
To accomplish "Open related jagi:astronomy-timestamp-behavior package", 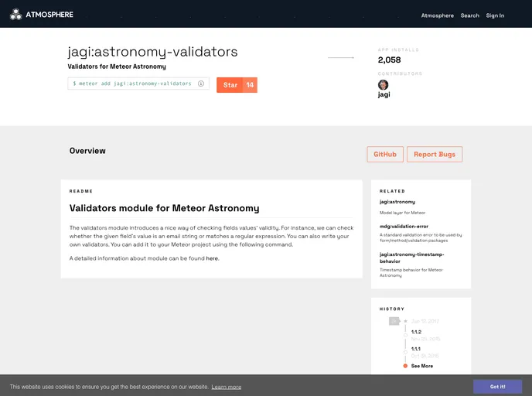I will [411, 258].
